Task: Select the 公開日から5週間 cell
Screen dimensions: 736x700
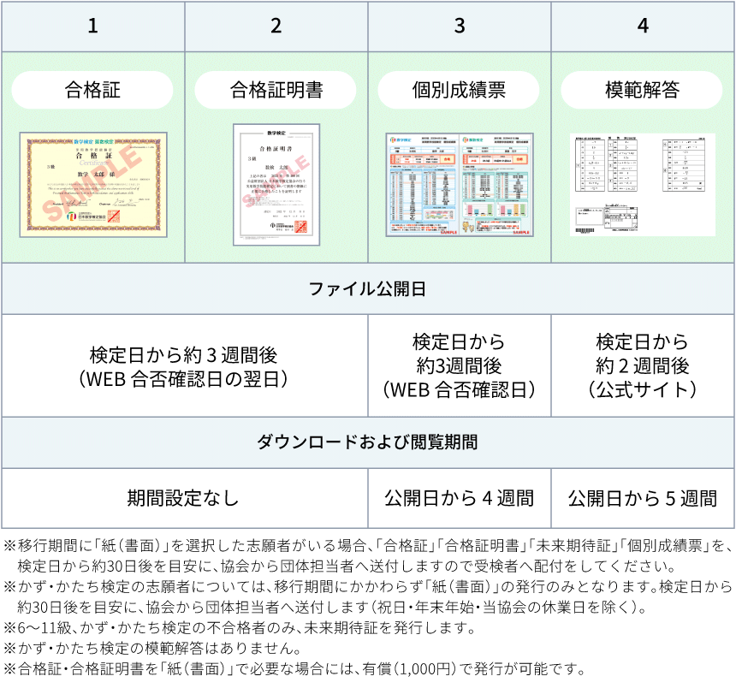Action: [642, 498]
